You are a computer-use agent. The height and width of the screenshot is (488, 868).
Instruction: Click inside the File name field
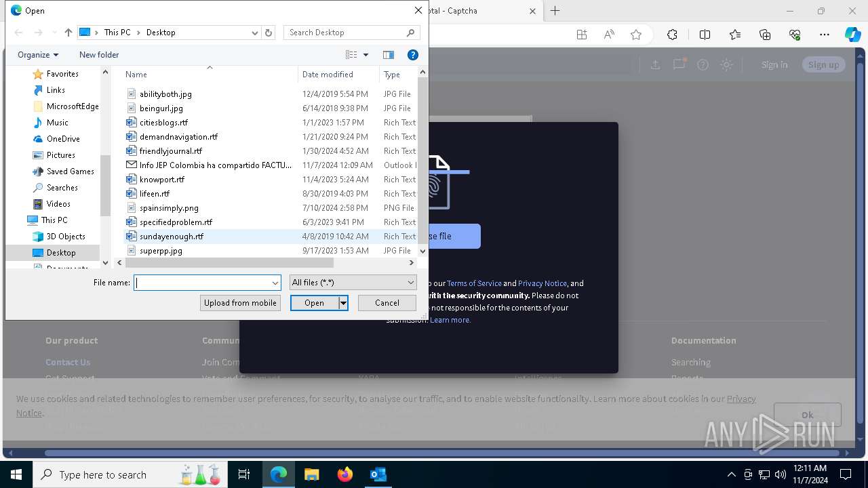click(x=202, y=283)
